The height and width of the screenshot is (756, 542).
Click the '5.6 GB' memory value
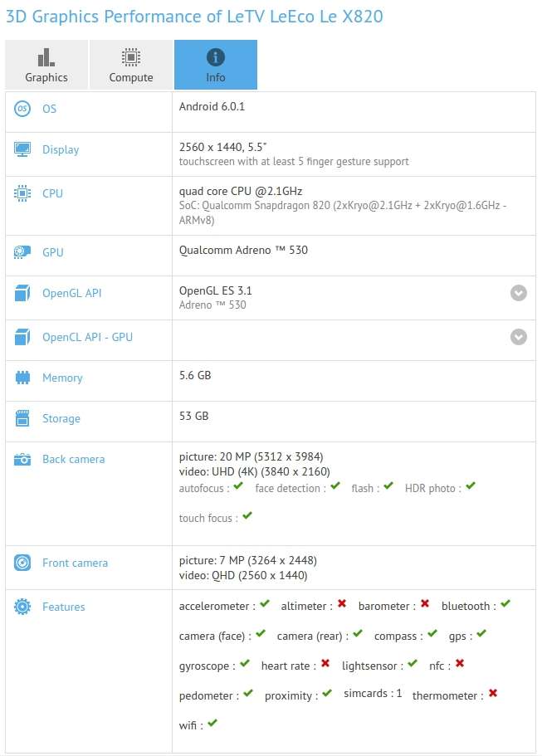pos(195,375)
